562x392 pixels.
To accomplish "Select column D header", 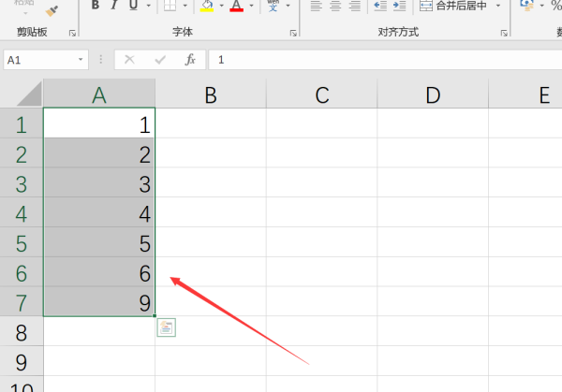I will point(433,94).
